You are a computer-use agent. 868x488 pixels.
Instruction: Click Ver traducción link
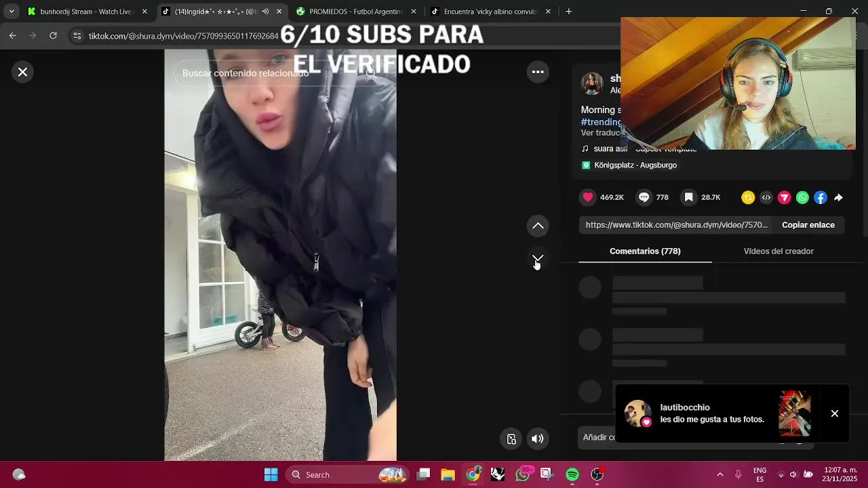601,133
